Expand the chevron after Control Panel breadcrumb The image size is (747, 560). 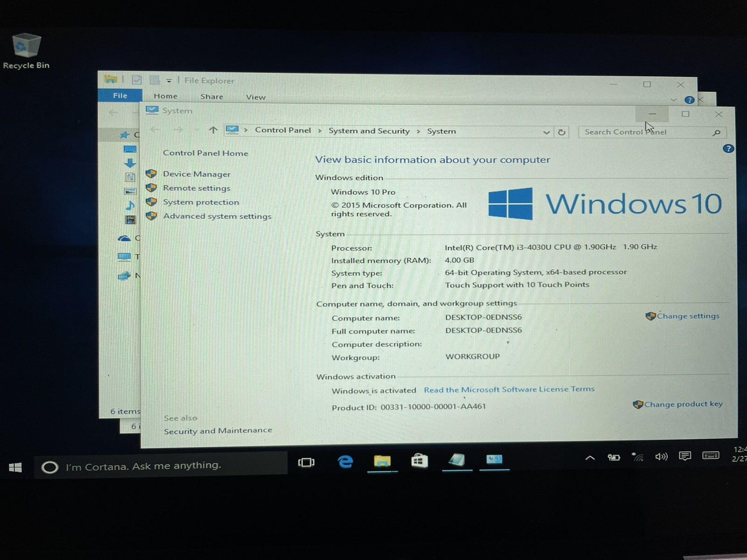[320, 131]
